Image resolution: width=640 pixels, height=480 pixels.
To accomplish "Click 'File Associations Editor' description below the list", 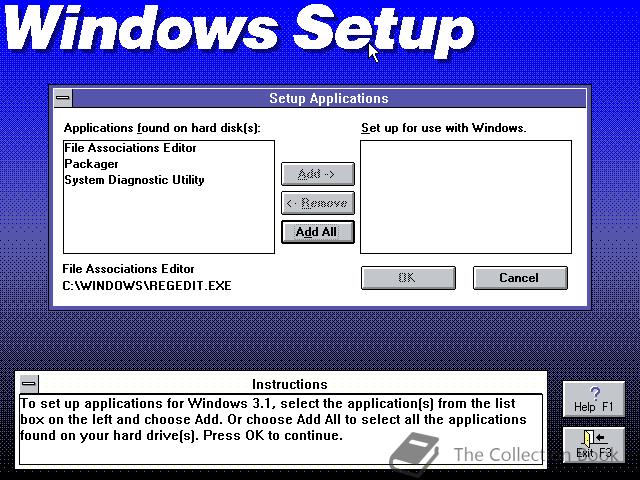I will click(128, 269).
